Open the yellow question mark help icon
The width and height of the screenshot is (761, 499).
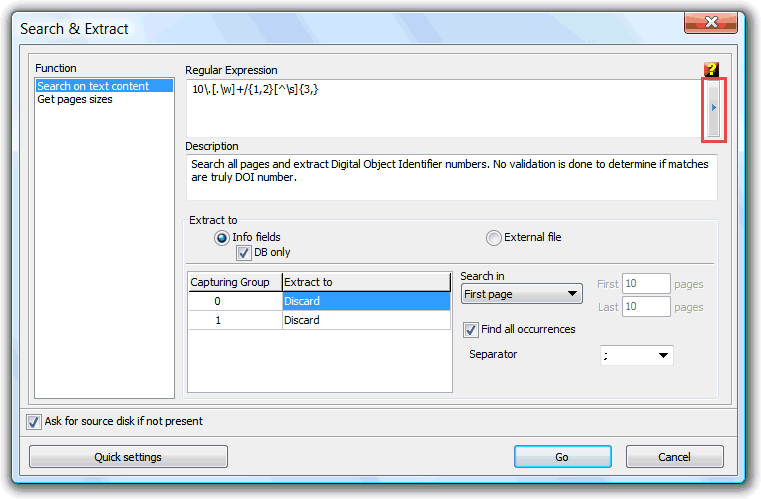pyautogui.click(x=711, y=69)
